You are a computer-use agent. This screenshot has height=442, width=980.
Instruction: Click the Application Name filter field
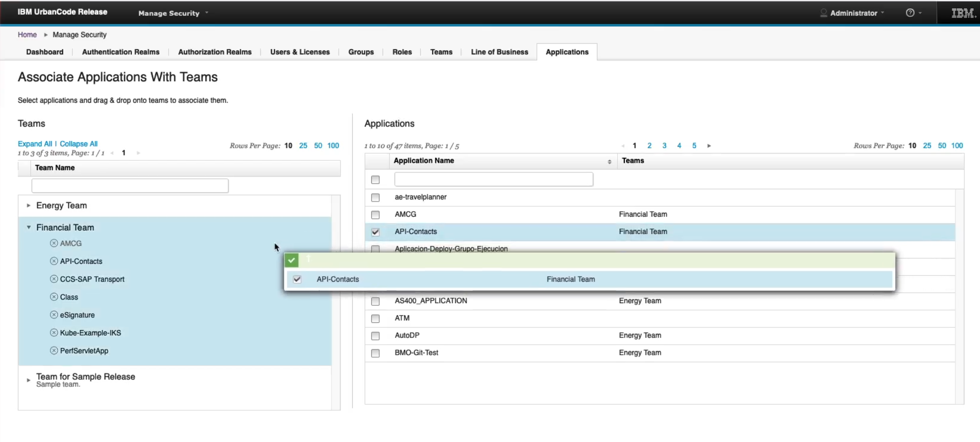pos(494,179)
